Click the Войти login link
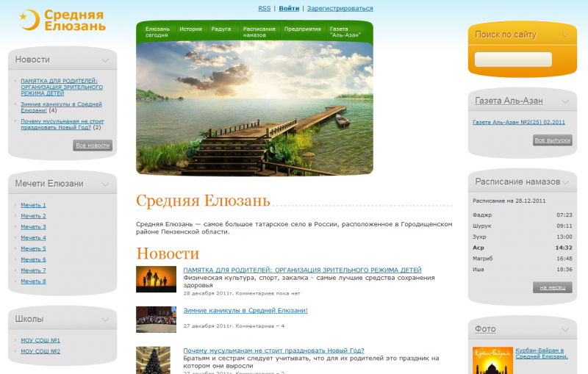This screenshot has height=374, width=588. point(289,8)
